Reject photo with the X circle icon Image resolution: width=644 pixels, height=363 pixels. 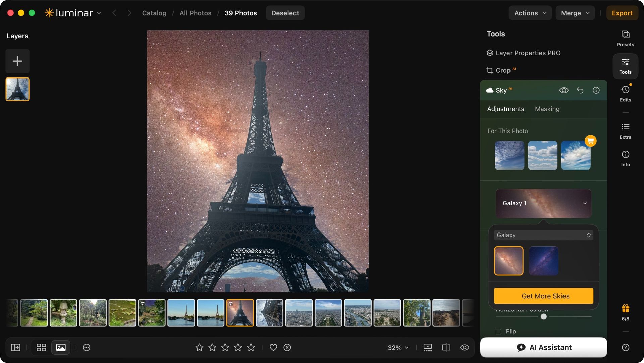coord(287,347)
